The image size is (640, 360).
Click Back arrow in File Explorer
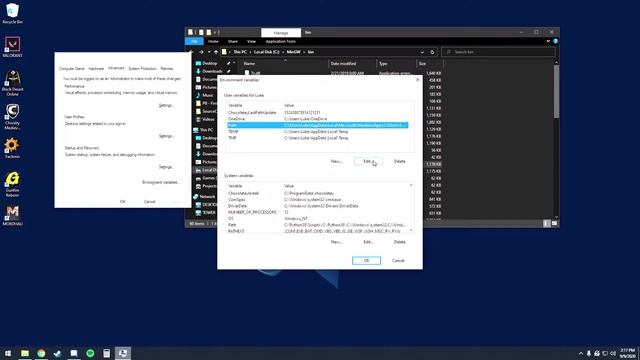[191, 52]
